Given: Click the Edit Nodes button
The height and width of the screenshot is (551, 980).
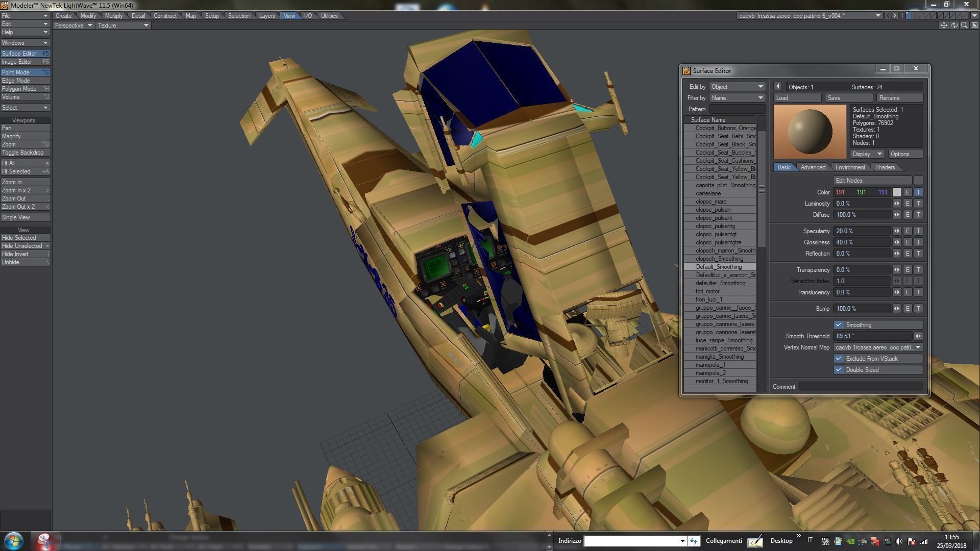Looking at the screenshot, I should pyautogui.click(x=872, y=181).
